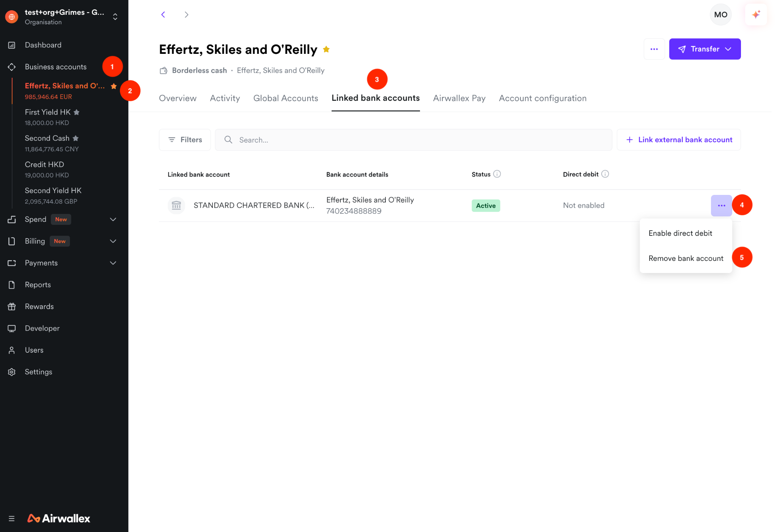Open the Account configuration tab
The width and height of the screenshot is (777, 532).
pos(543,99)
